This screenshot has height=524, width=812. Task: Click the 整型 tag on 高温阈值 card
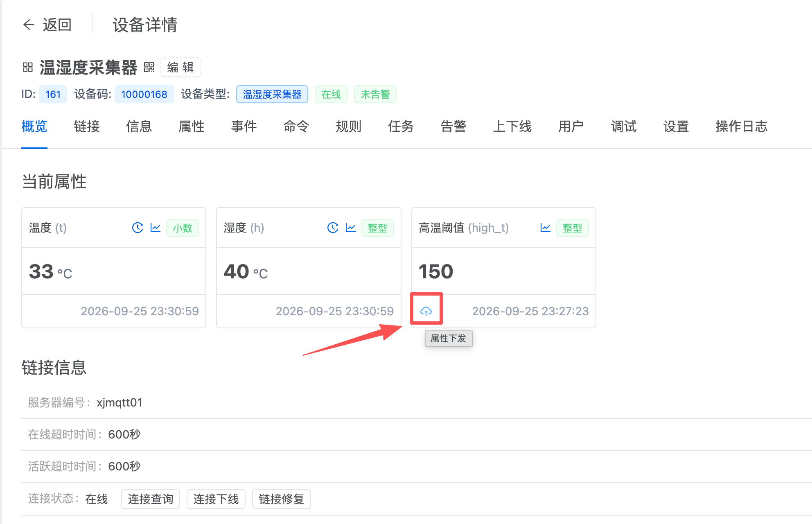click(572, 228)
